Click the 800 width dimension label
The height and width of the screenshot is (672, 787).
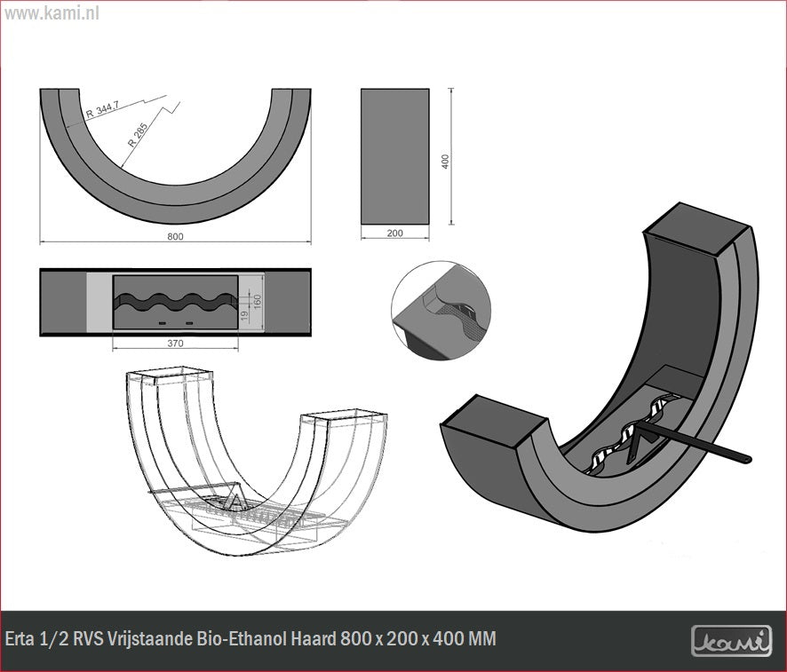coord(175,236)
